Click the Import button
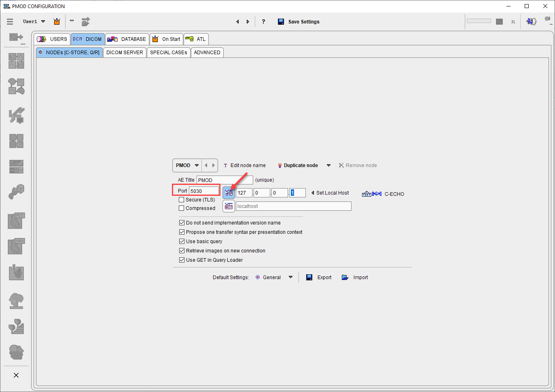This screenshot has width=555, height=392. click(355, 278)
